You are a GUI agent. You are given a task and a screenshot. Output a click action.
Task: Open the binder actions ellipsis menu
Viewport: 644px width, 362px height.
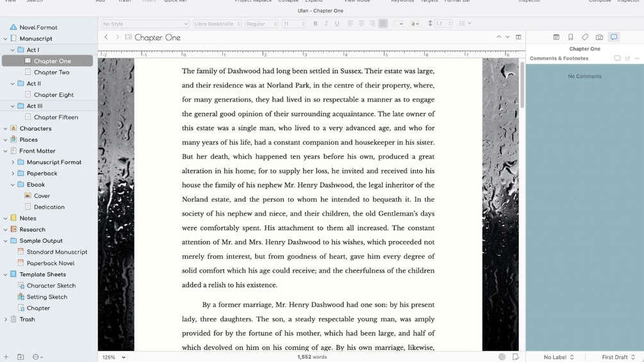point(38,357)
